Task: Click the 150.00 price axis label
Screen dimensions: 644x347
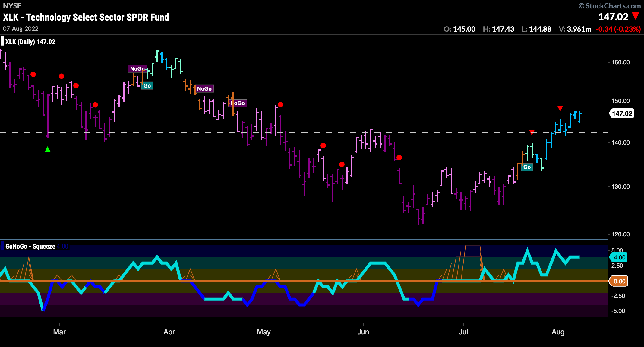Action: tap(620, 101)
